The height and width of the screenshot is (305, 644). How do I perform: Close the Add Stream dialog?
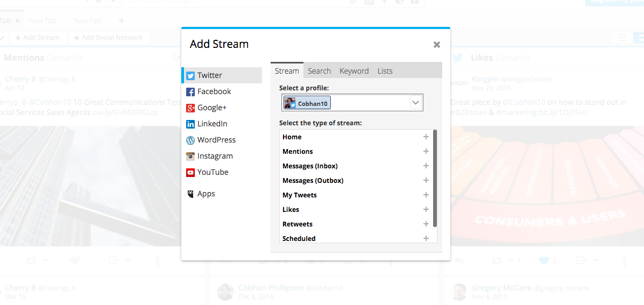[436, 45]
